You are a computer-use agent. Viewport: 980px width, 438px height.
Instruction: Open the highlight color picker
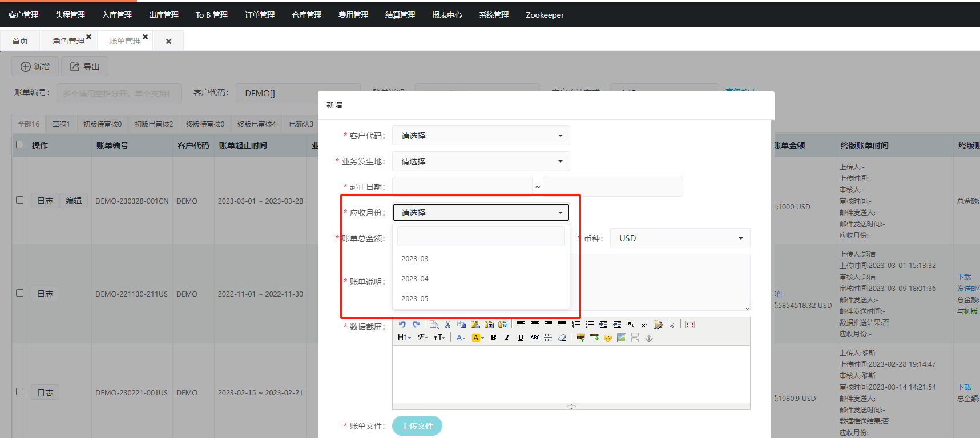478,338
